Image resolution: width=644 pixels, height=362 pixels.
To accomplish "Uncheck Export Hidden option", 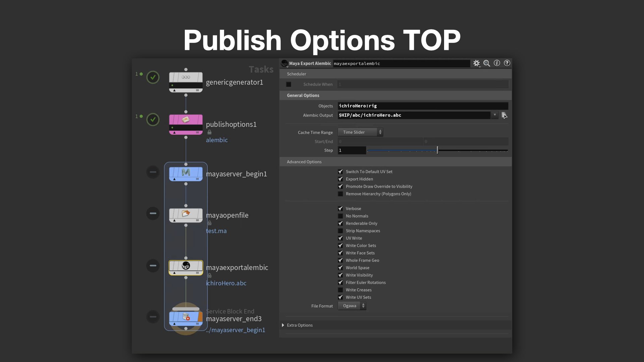I will click(x=340, y=179).
